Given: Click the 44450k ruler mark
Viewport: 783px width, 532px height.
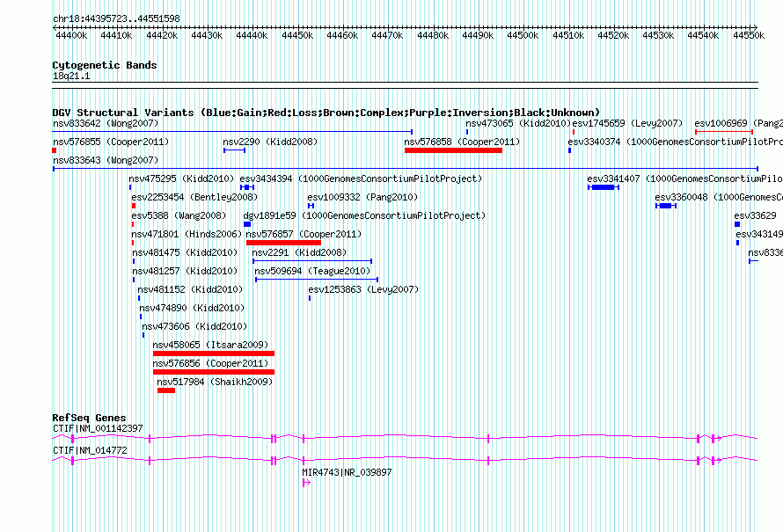Looking at the screenshot, I should pyautogui.click(x=297, y=35).
